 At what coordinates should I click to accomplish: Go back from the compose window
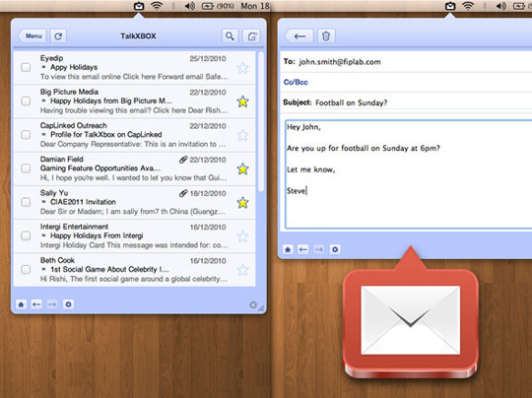point(299,36)
